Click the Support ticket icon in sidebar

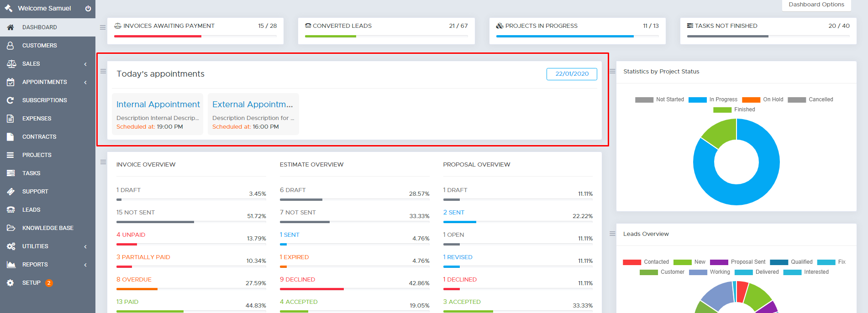pyautogui.click(x=10, y=192)
